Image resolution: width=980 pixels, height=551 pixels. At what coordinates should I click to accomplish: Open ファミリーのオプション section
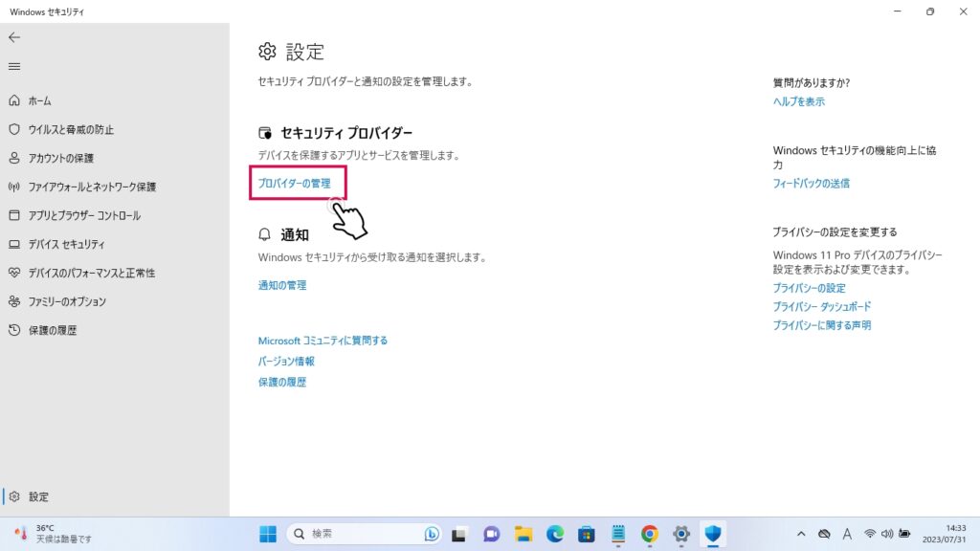[x=67, y=301]
